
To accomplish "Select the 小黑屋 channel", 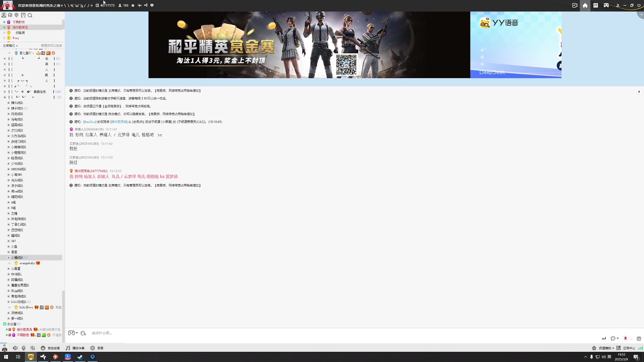I will tap(16, 268).
